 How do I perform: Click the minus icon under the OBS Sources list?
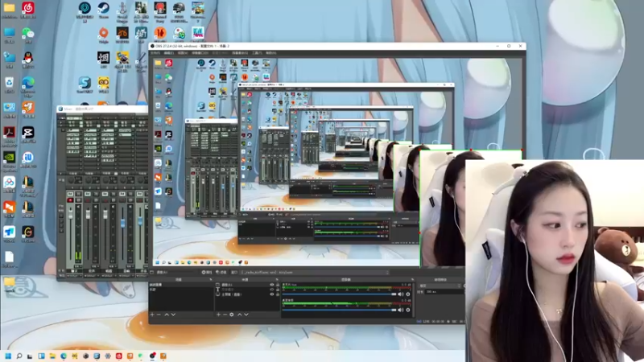225,315
